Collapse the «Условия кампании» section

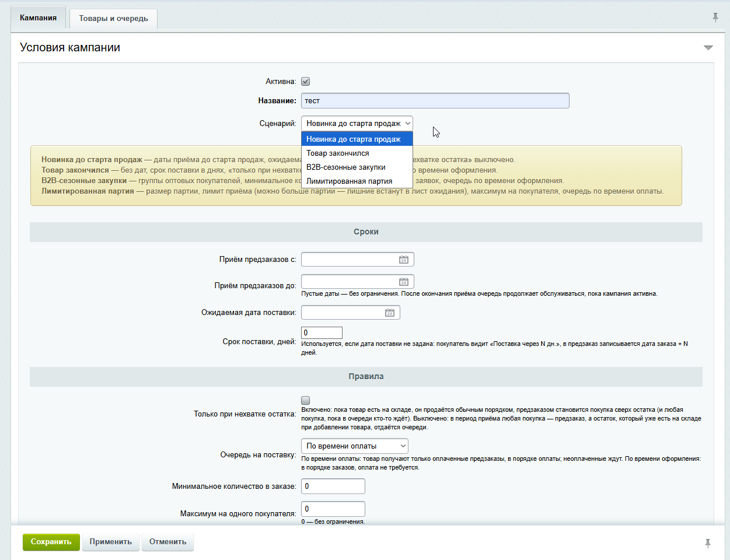708,48
